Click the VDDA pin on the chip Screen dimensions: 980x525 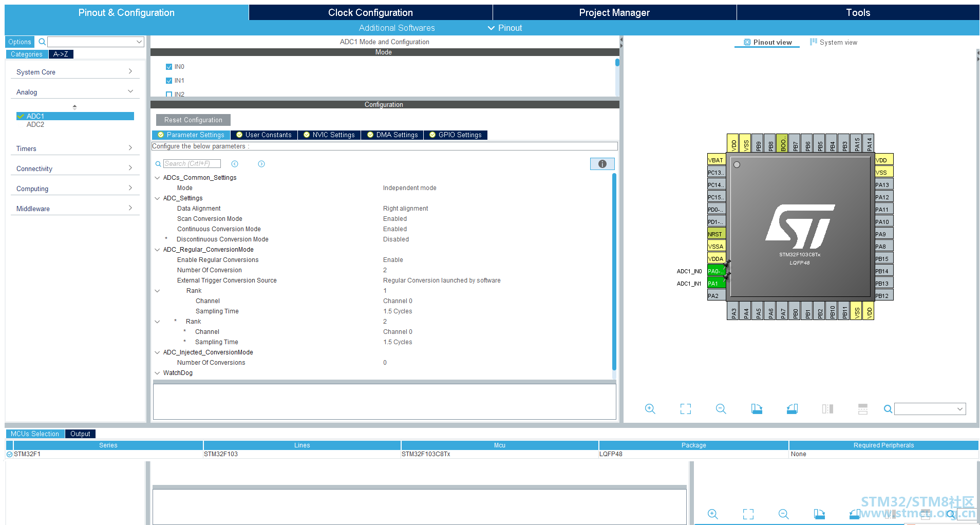point(717,258)
